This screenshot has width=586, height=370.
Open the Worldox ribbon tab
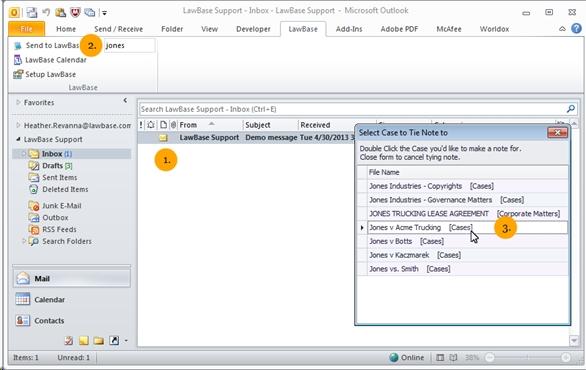(494, 29)
